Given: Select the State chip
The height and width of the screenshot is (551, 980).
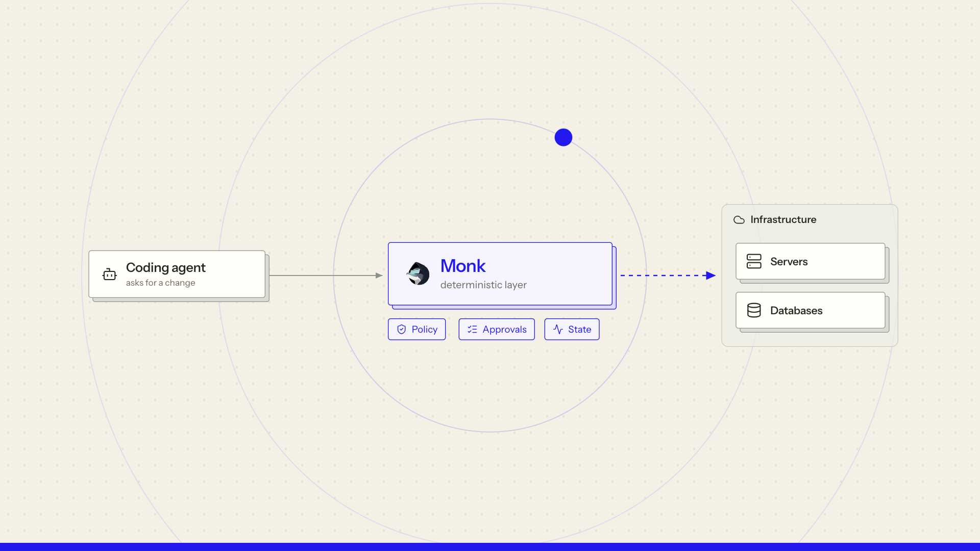Looking at the screenshot, I should click(x=572, y=330).
